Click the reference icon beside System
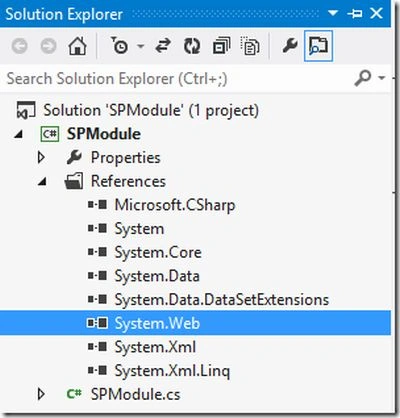The height and width of the screenshot is (418, 400). (x=97, y=228)
